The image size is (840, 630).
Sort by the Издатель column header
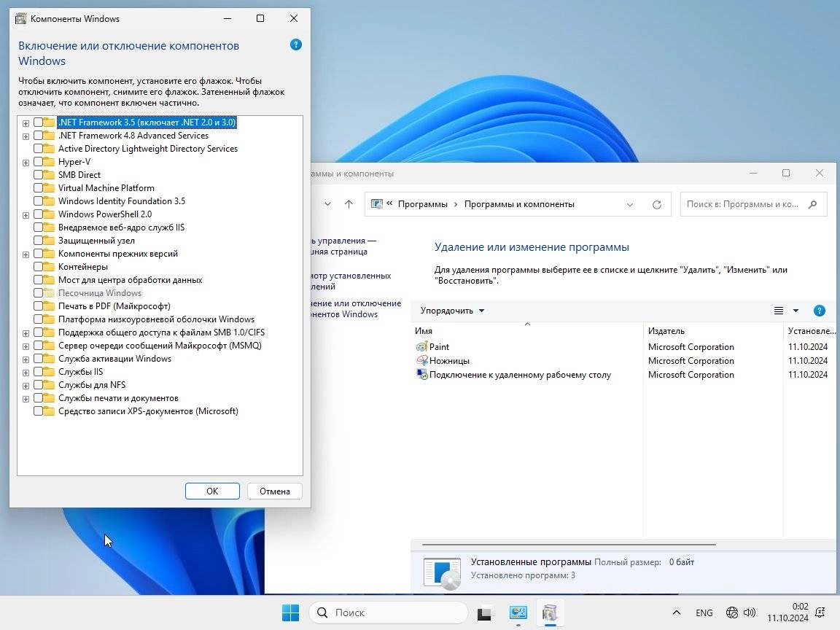pos(713,330)
